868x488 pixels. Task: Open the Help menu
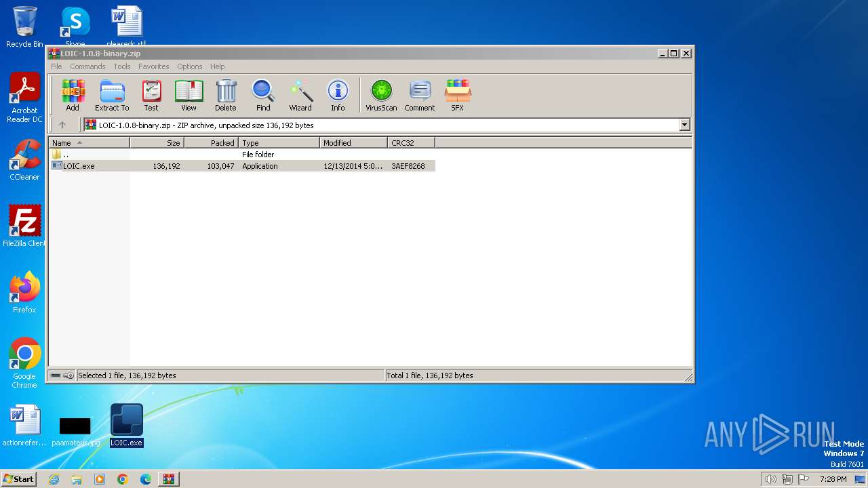pyautogui.click(x=218, y=66)
